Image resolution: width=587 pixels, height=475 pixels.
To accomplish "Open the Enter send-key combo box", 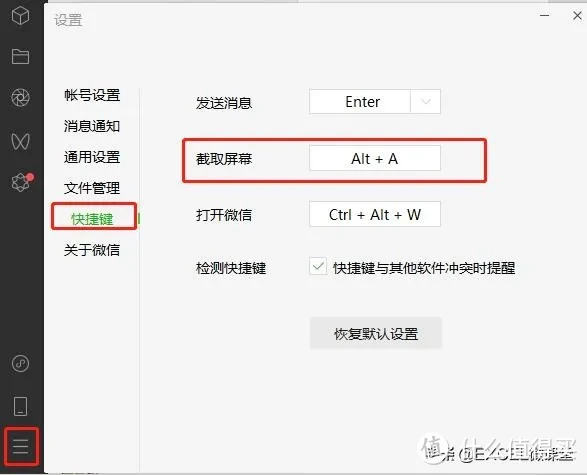I will pos(375,101).
